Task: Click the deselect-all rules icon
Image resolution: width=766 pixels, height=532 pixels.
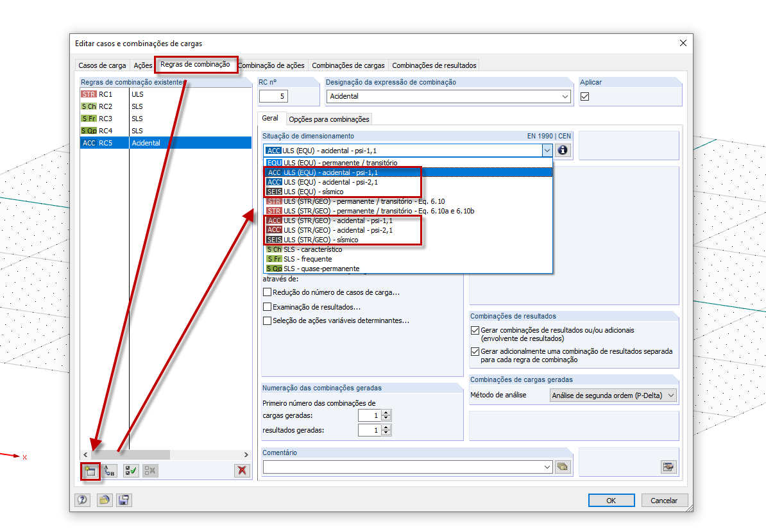Action: pyautogui.click(x=150, y=471)
